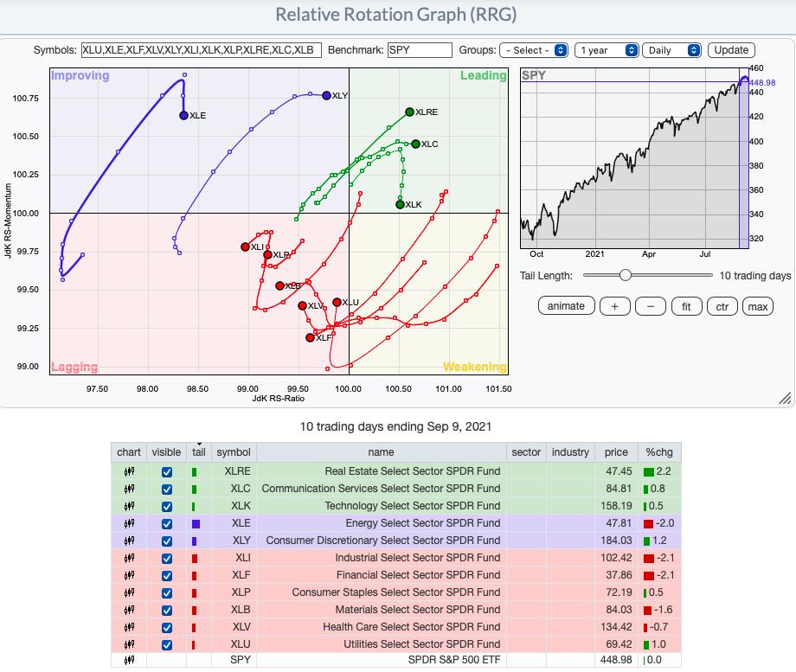This screenshot has width=796, height=672.
Task: Adjust the Tail Length slider handle
Action: pyautogui.click(x=626, y=275)
